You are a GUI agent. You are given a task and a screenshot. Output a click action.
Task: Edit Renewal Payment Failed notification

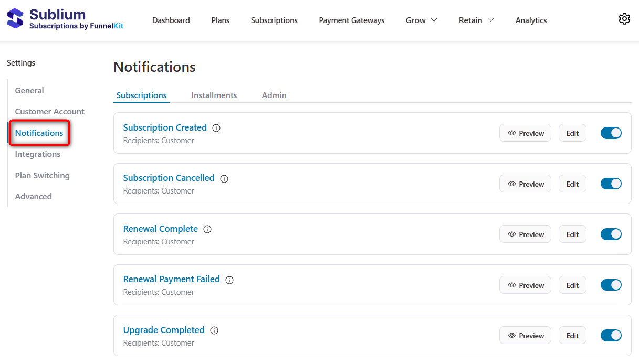click(x=572, y=285)
